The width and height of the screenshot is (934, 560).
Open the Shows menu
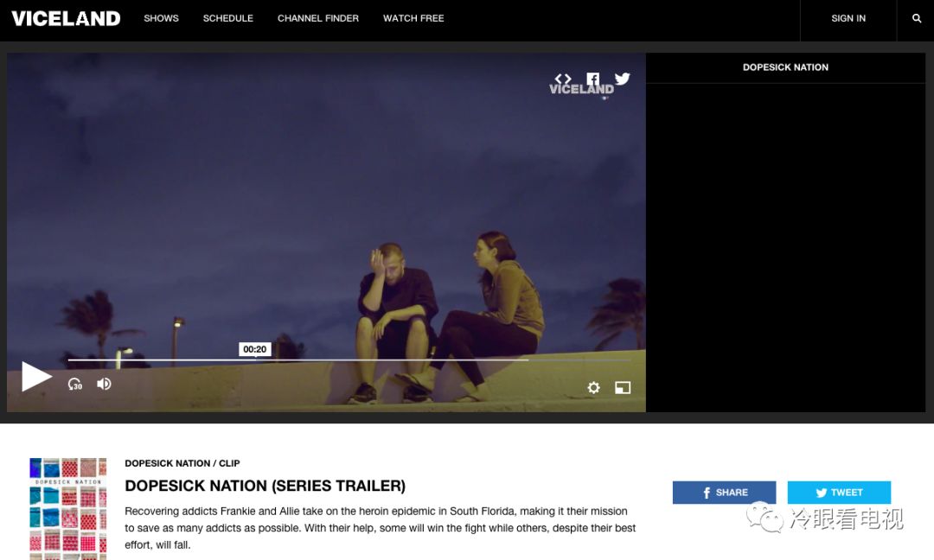pos(161,18)
